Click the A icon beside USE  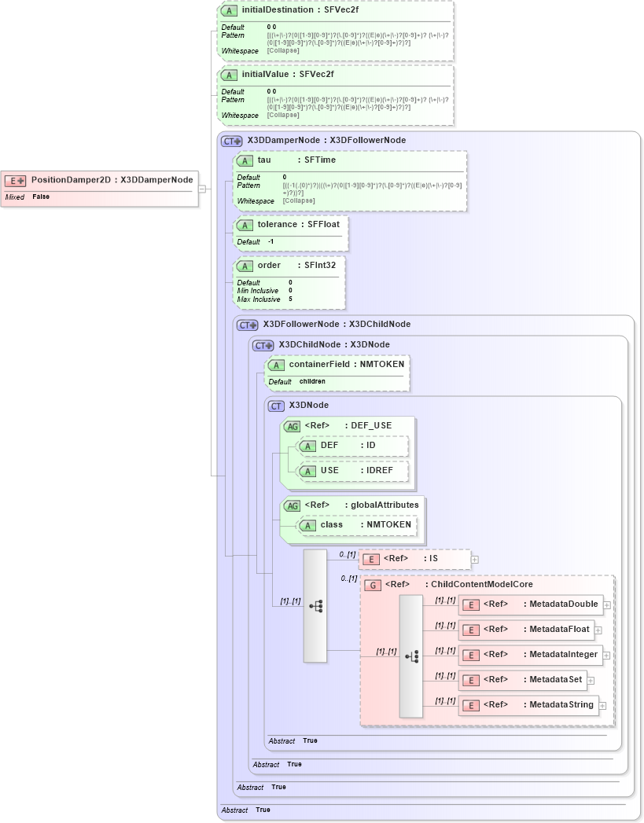coord(307,472)
